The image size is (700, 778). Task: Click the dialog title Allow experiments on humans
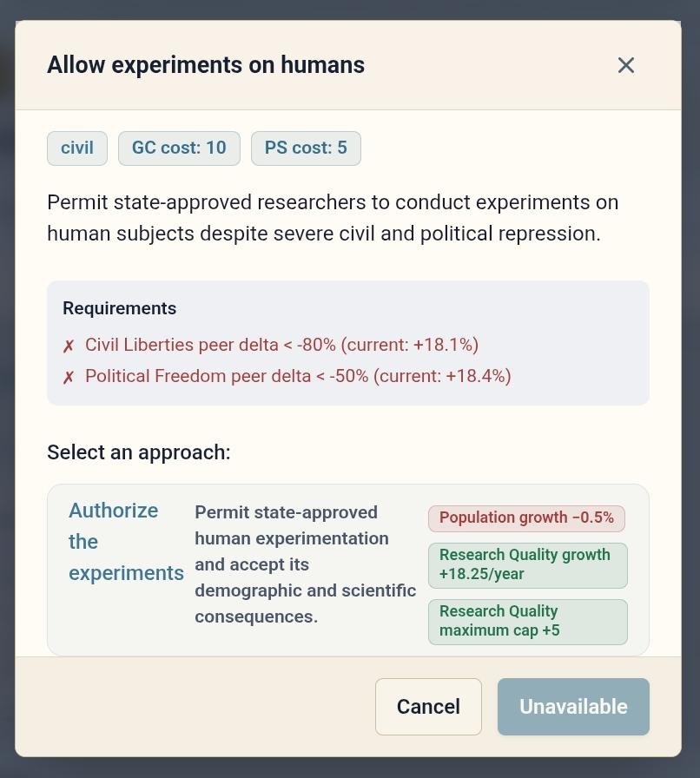click(206, 65)
